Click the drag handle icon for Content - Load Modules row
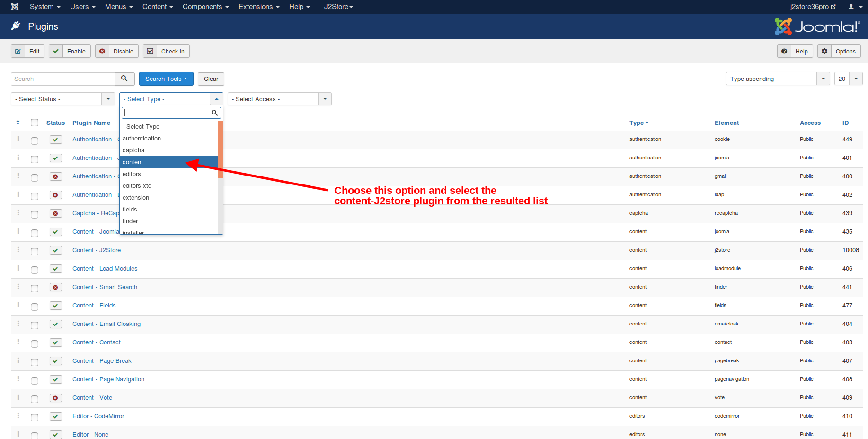This screenshot has width=868, height=439. 18,268
